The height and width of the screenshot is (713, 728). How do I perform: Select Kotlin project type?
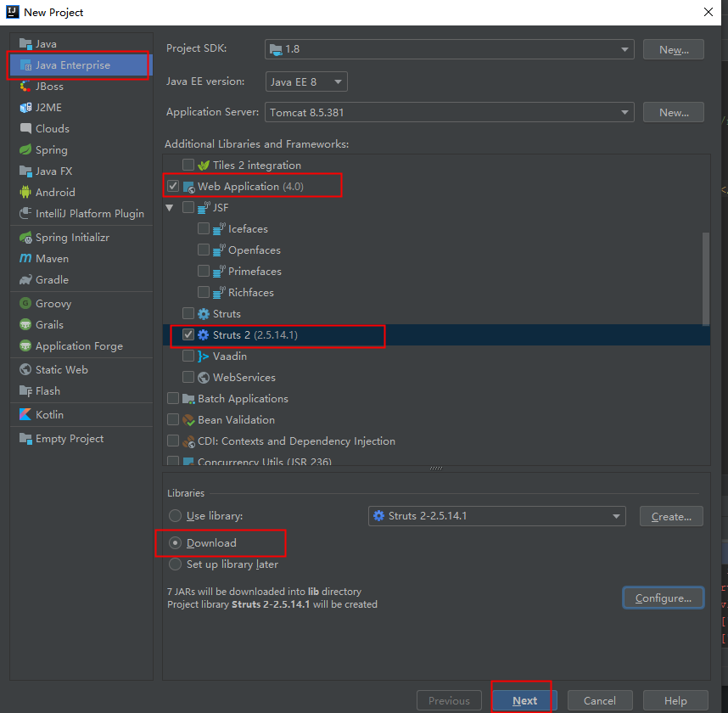click(x=81, y=415)
